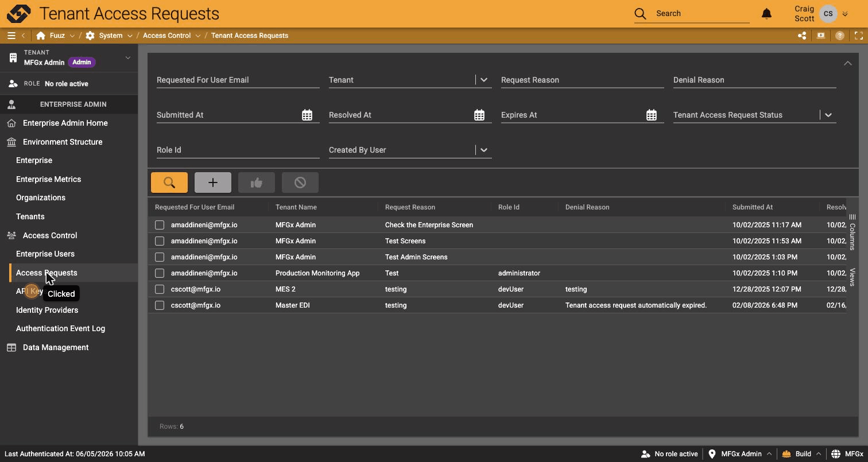Viewport: 868px width, 462px height.
Task: Open the Columns side panel
Action: (x=852, y=232)
